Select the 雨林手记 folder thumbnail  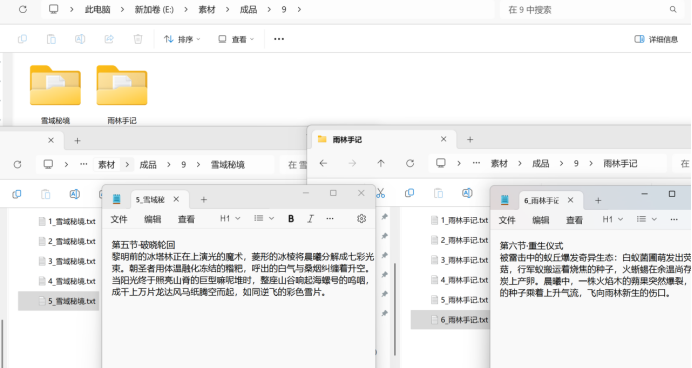point(122,94)
